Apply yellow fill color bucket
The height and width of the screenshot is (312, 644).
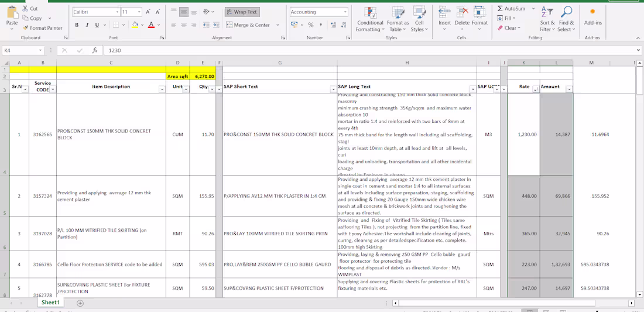[135, 25]
